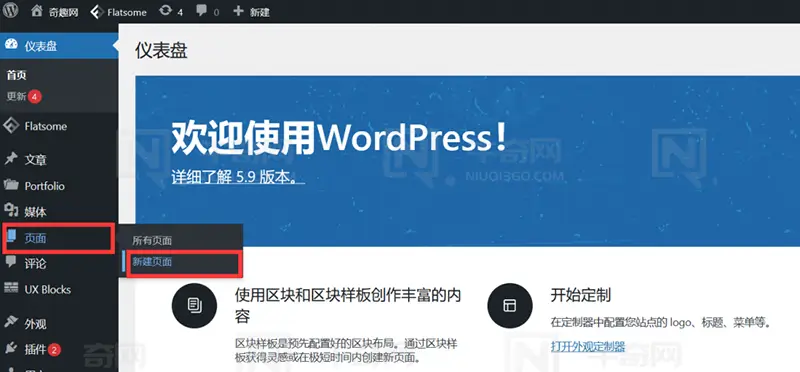Select 所有页面 in the flyout submenu

pos(152,241)
